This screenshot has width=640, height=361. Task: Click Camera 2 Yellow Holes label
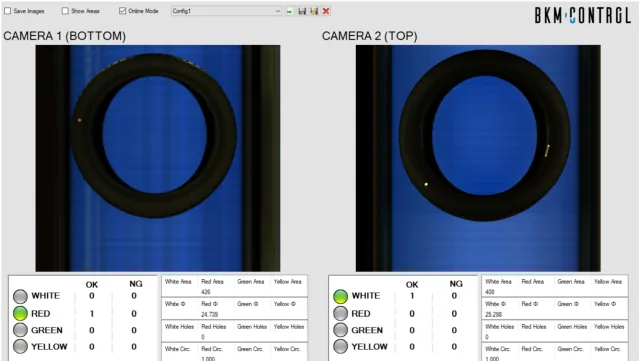[609, 326]
